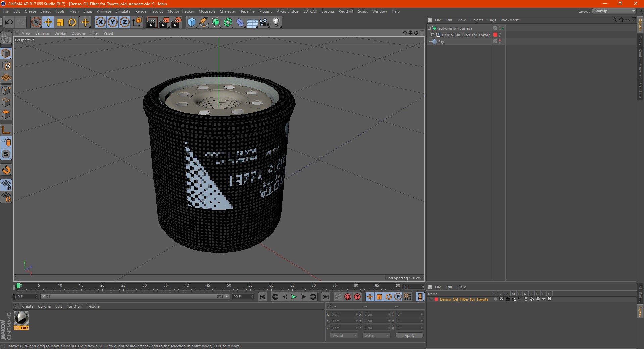This screenshot has height=349, width=644.
Task: Select the Rotate tool in top toolbar
Action: pos(72,22)
